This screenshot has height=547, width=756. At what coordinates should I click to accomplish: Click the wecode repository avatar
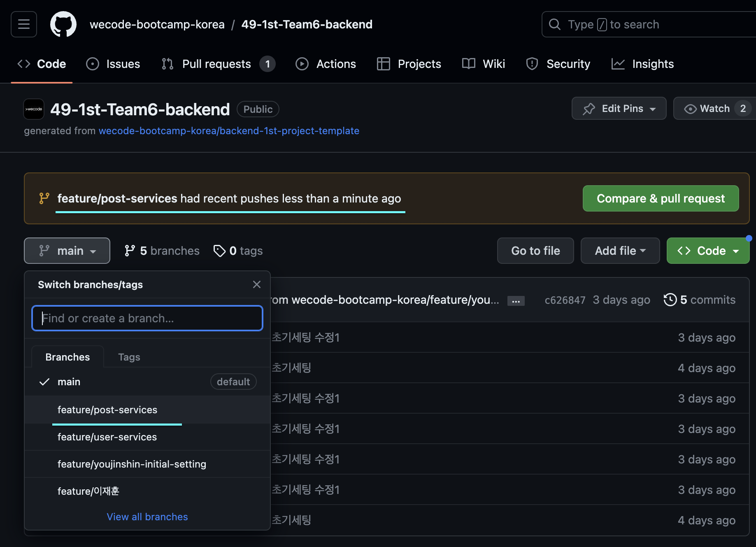coord(34,109)
